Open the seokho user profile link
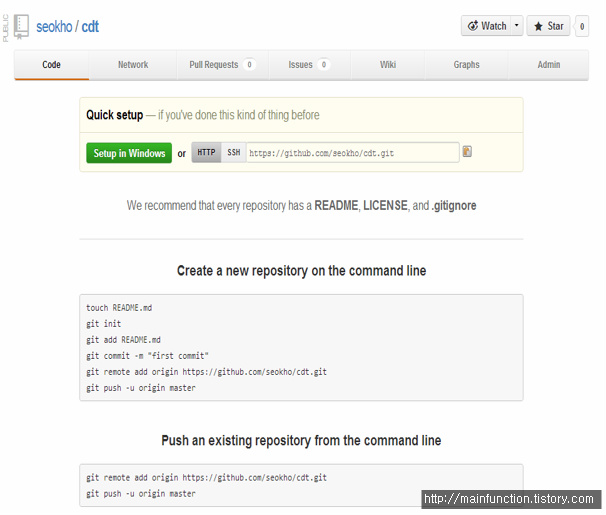This screenshot has height=515, width=606. pyautogui.click(x=55, y=26)
